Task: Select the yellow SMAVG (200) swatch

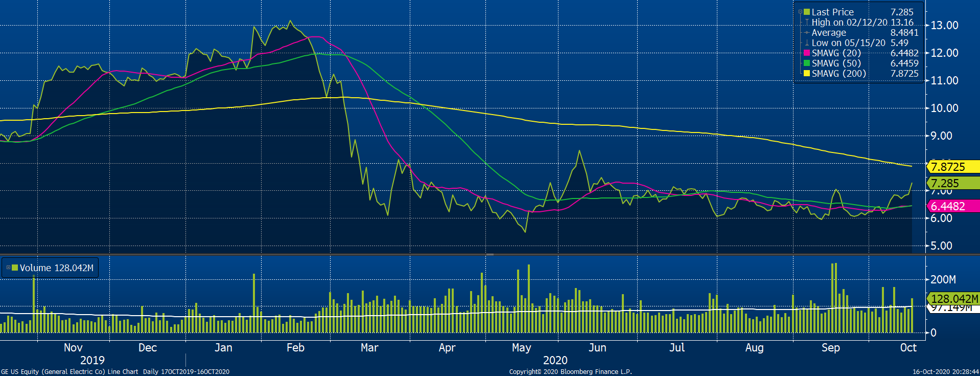Action: (807, 74)
